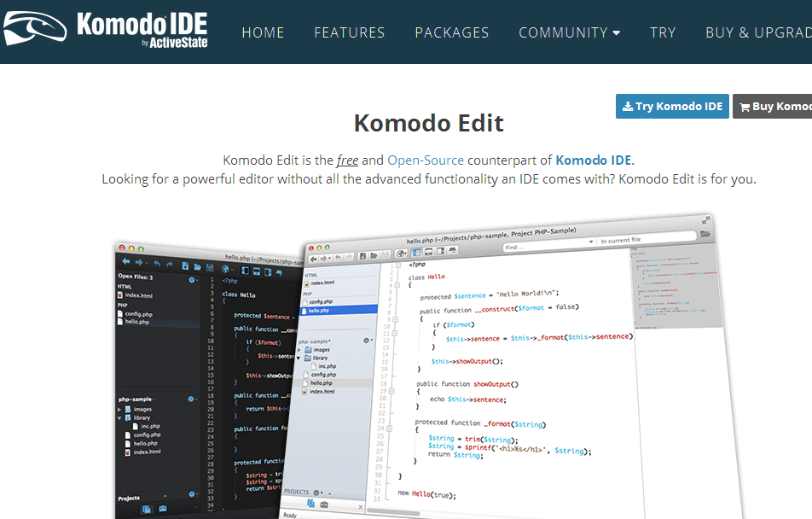Click the New File icon in light window
Viewport: 812px width, 519px height.
click(x=362, y=255)
